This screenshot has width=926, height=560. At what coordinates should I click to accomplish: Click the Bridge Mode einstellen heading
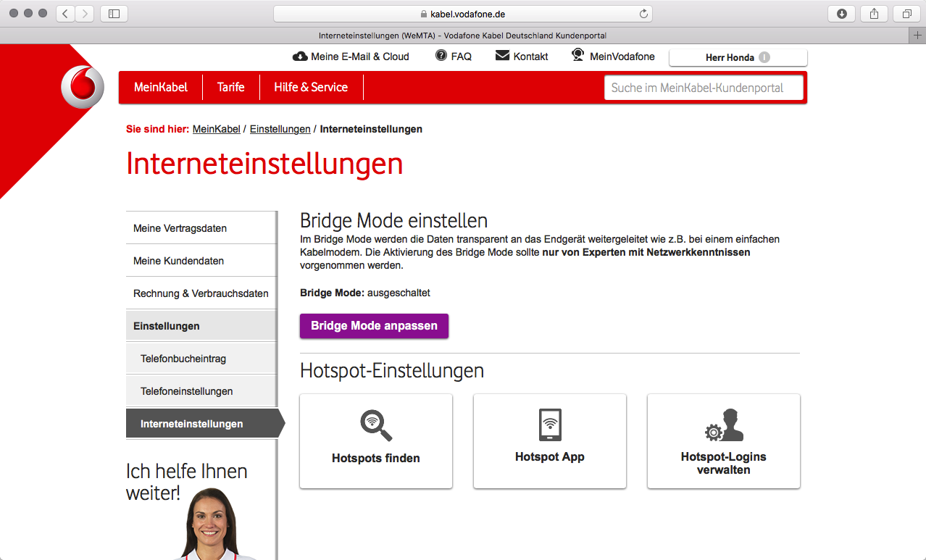click(x=394, y=220)
